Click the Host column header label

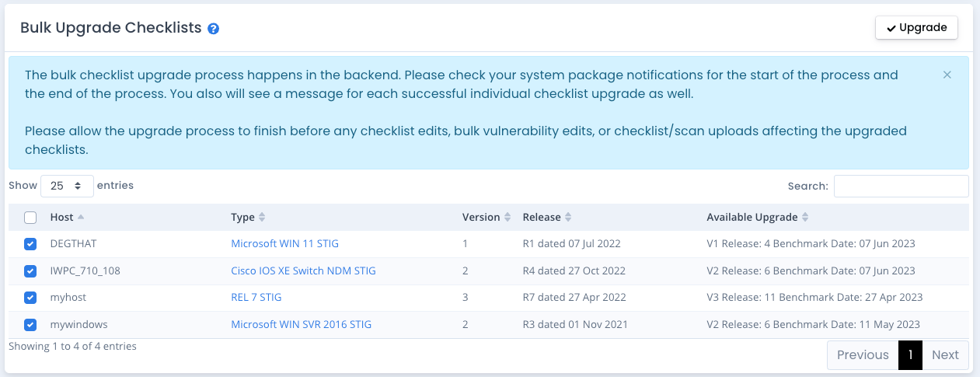pos(62,217)
